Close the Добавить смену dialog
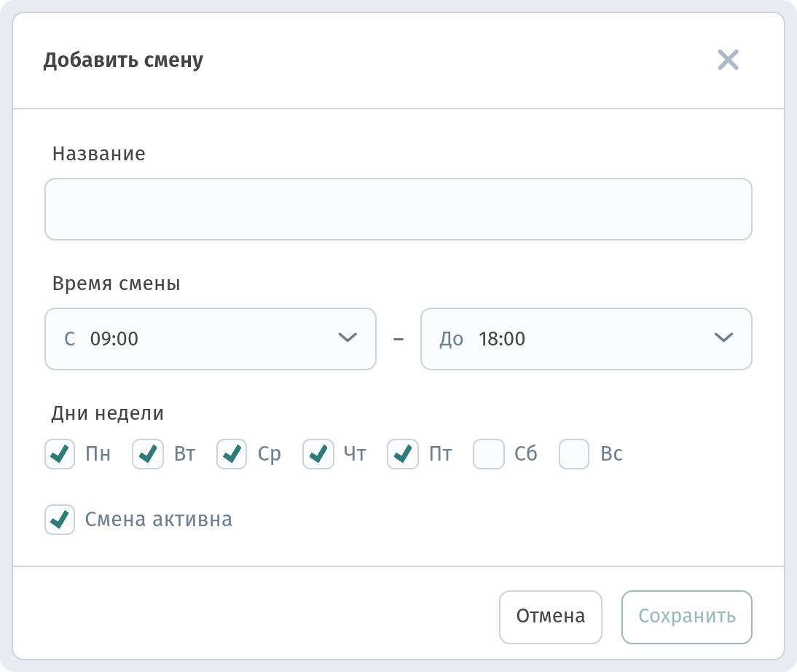 click(728, 60)
